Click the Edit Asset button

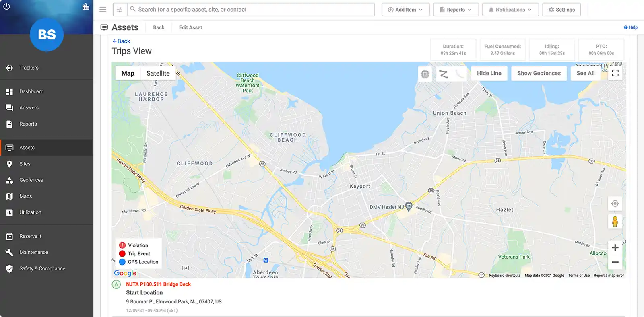(190, 27)
